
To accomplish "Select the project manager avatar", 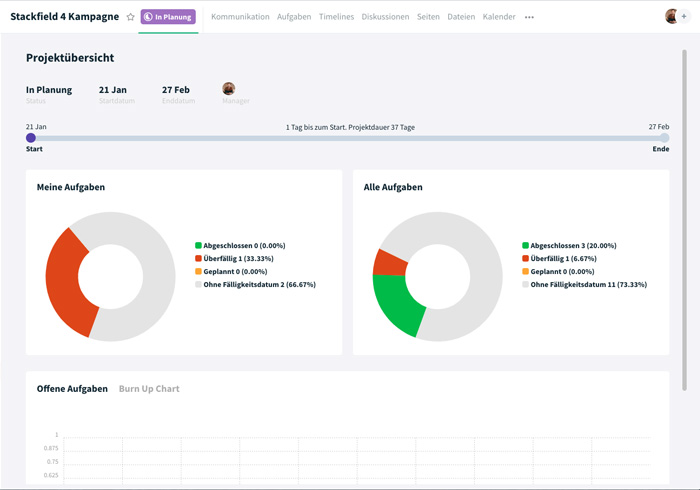I will 229,88.
